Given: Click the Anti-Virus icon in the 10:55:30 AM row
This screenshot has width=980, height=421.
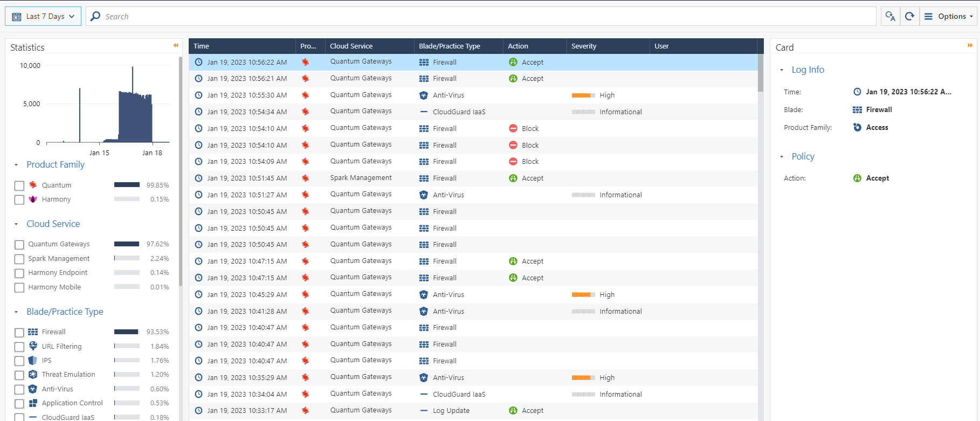Looking at the screenshot, I should click(x=424, y=95).
